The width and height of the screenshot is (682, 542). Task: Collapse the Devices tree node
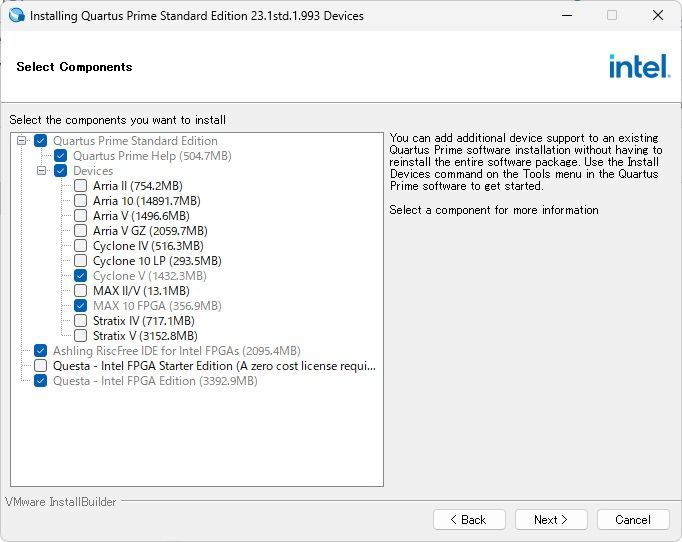click(x=41, y=171)
